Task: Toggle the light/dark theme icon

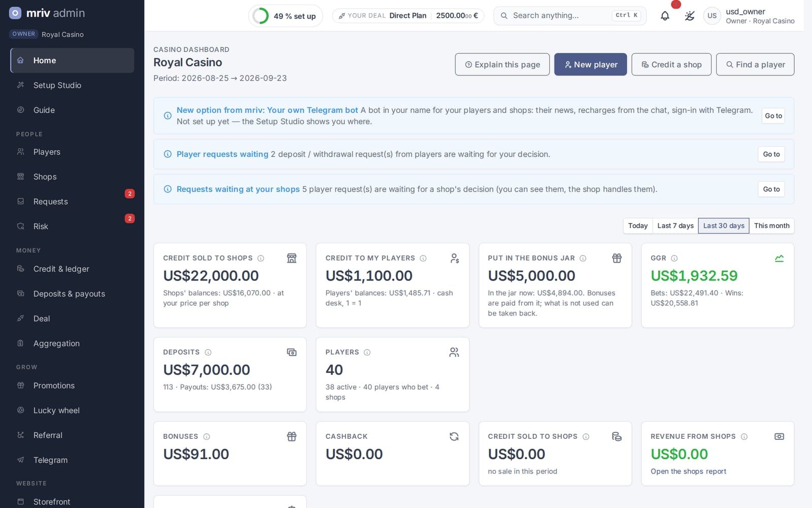Action: tap(689, 16)
